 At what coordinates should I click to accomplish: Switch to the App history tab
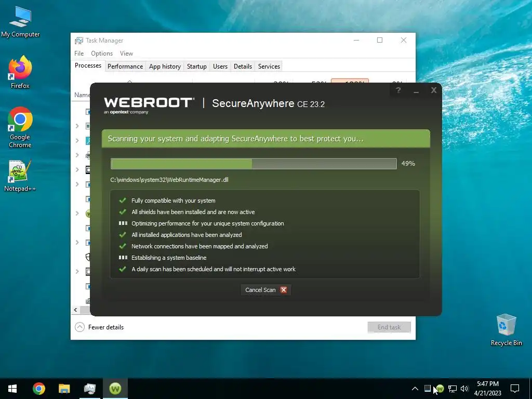[165, 66]
